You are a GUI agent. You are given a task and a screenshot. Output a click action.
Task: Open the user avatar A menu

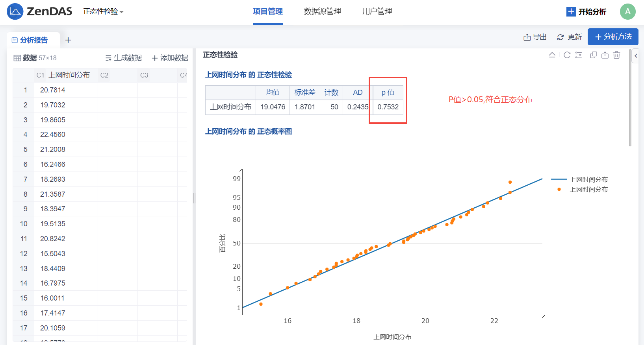pos(627,12)
